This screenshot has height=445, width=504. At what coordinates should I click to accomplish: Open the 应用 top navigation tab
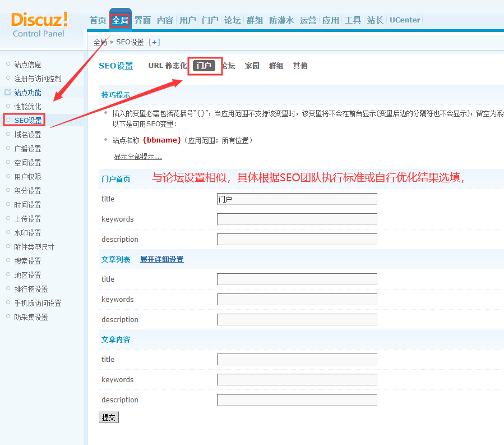[x=331, y=20]
